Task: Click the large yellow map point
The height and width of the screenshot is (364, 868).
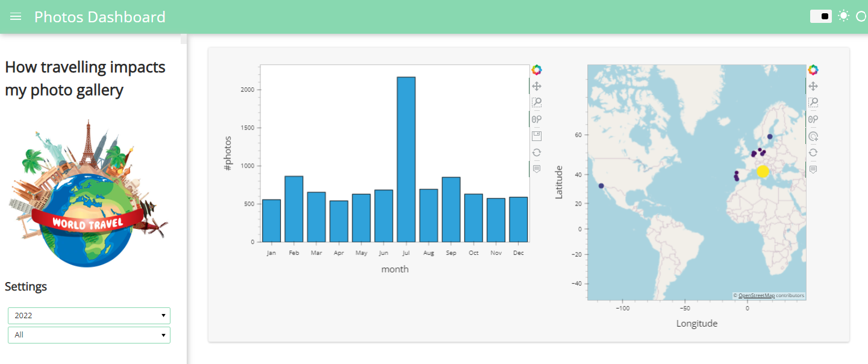Action: (x=763, y=171)
